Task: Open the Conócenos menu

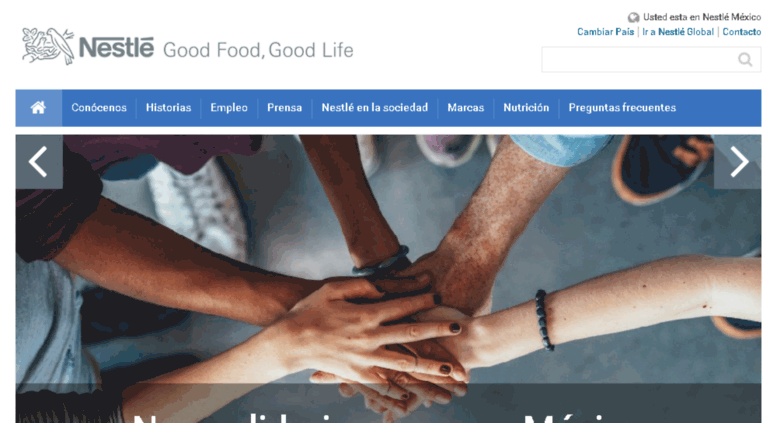Action: (x=99, y=107)
